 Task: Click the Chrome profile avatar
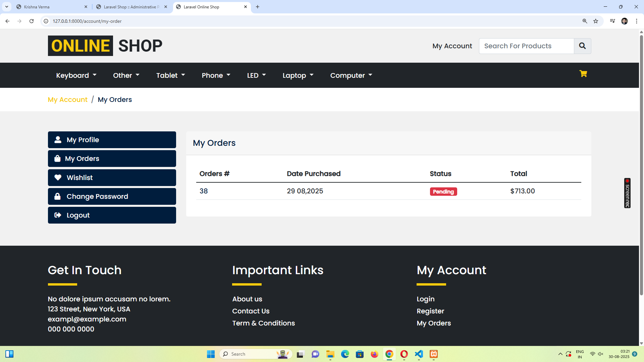tap(625, 21)
